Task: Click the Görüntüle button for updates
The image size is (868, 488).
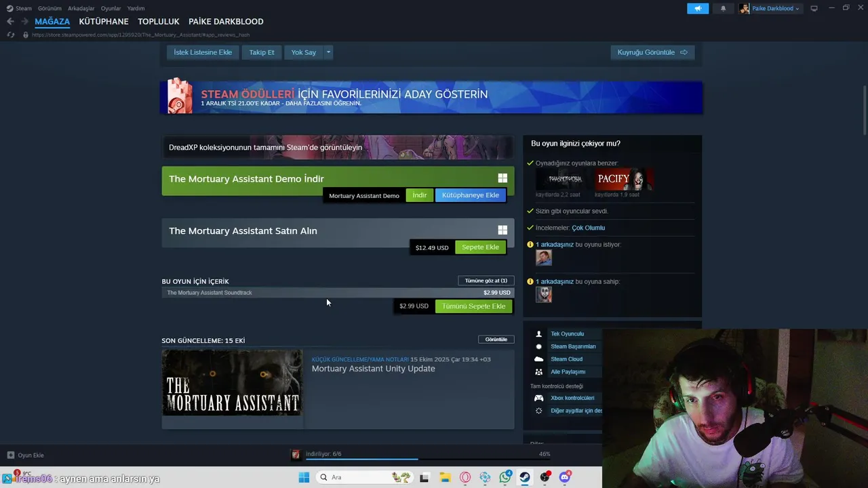Action: [496, 339]
